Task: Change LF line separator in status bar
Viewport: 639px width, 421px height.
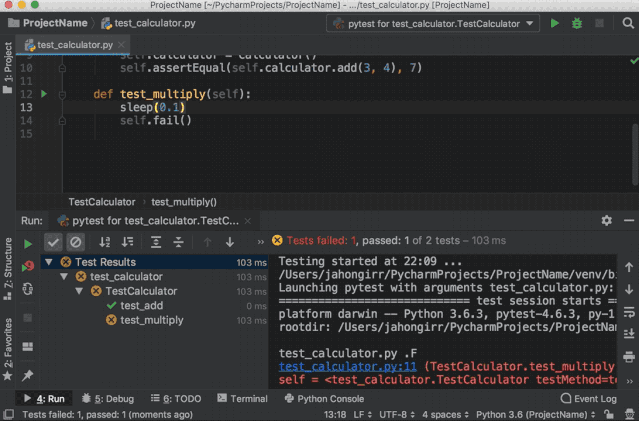Action: pyautogui.click(x=363, y=415)
